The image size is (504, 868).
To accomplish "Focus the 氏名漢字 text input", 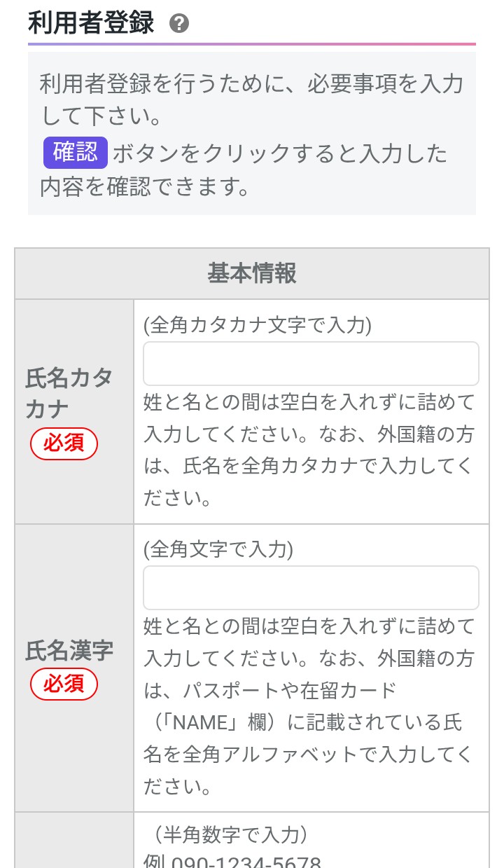I will (x=311, y=588).
